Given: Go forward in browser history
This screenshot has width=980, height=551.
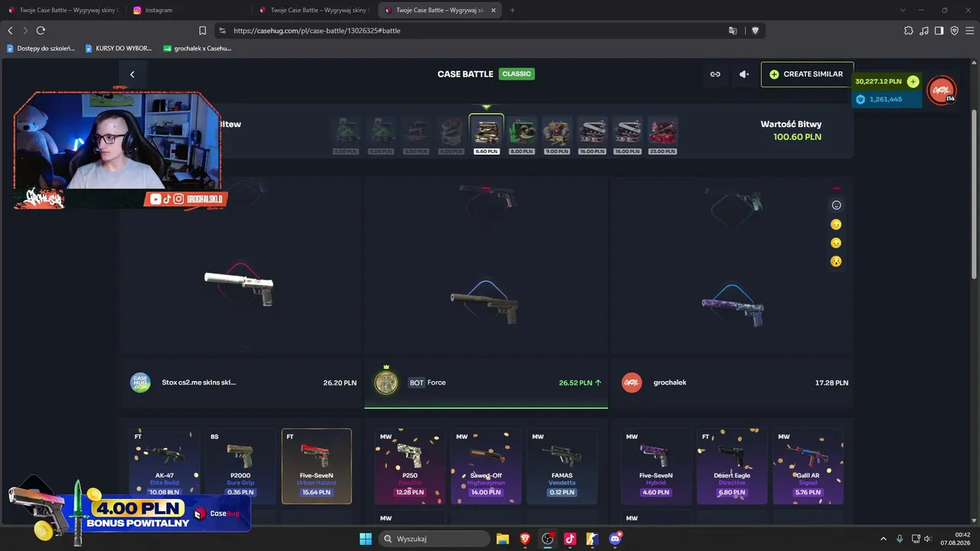Looking at the screenshot, I should tap(25, 31).
